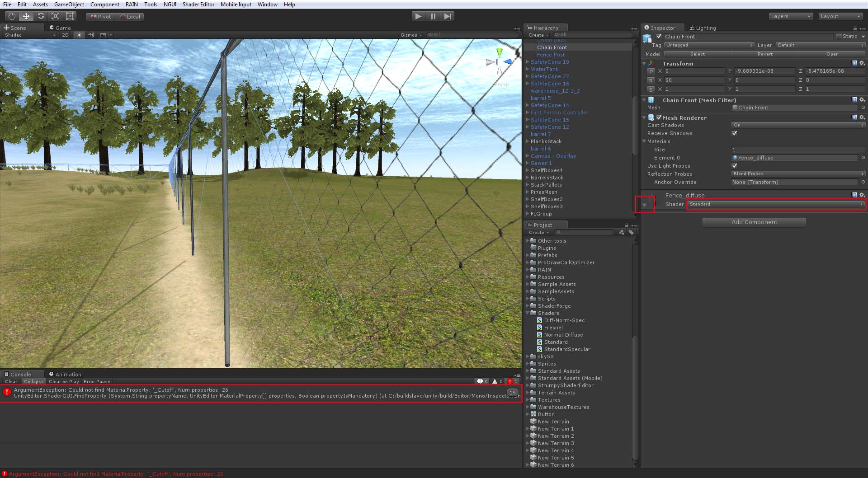This screenshot has height=478, width=868.
Task: Toggle Mesh Renderer enabled checkbox
Action: click(x=659, y=117)
